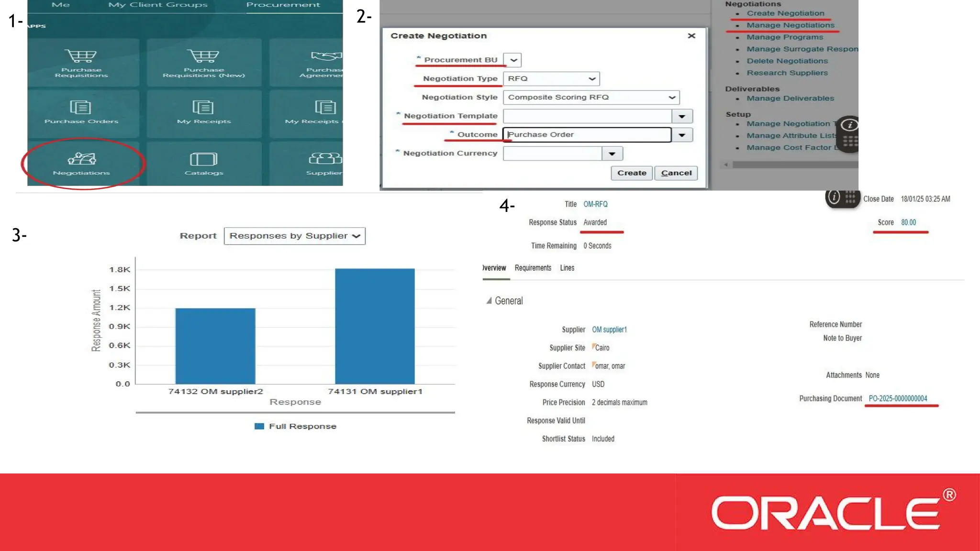This screenshot has height=551, width=980.
Task: Open the Procurement BU dropdown
Action: (x=513, y=60)
